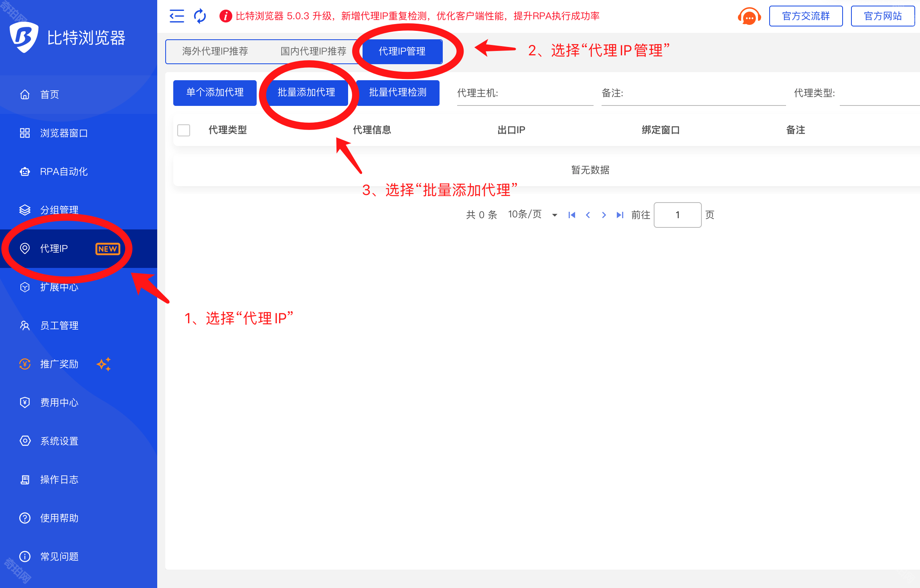Open the 10条/页 page size dropdown
The width and height of the screenshot is (920, 588).
533,215
